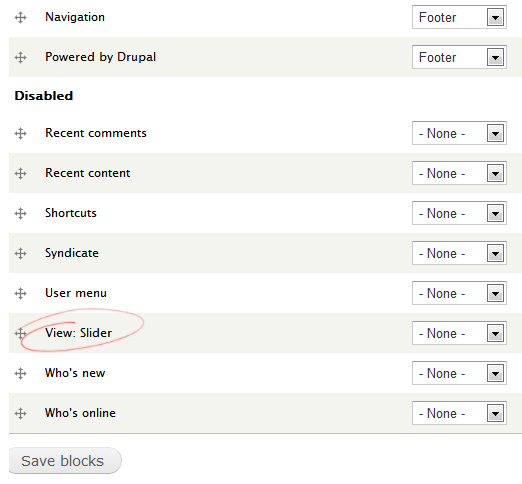The width and height of the screenshot is (522, 484).
Task: Click the drag handle beside Navigation
Action: (20, 17)
